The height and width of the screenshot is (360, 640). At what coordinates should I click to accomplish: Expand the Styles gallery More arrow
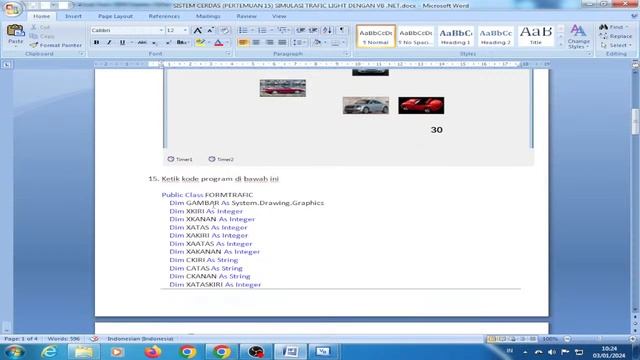(x=560, y=44)
